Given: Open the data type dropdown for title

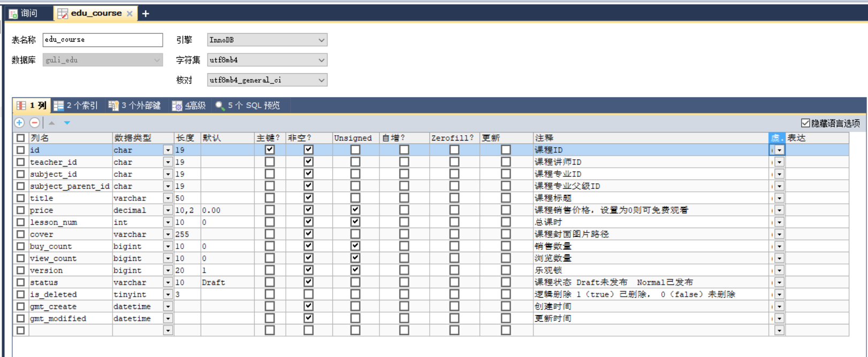Looking at the screenshot, I should coord(168,198).
